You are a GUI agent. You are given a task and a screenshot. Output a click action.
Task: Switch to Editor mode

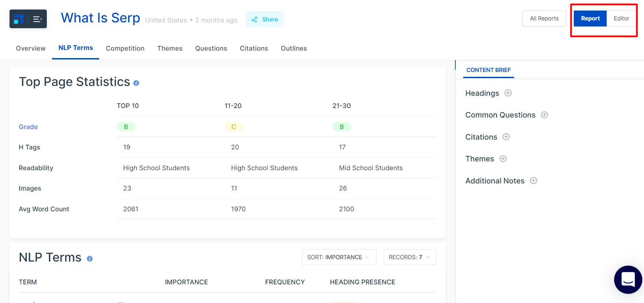tap(621, 18)
